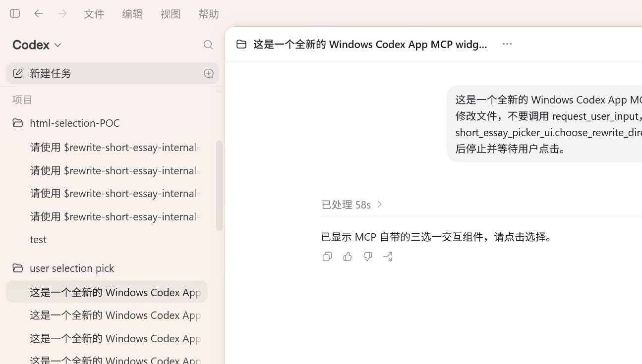Go forward with the right arrow
Image resolution: width=642 pixels, height=364 pixels.
[x=62, y=13]
